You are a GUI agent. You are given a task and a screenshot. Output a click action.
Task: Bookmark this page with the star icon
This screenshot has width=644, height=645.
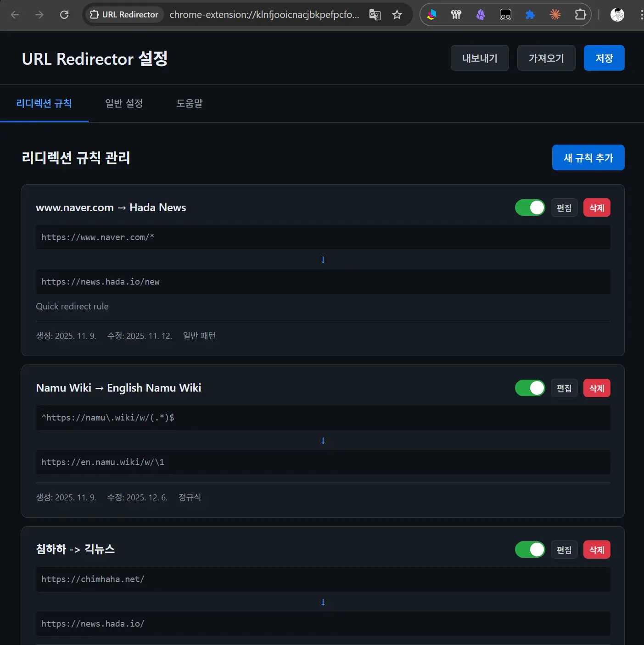(x=397, y=15)
